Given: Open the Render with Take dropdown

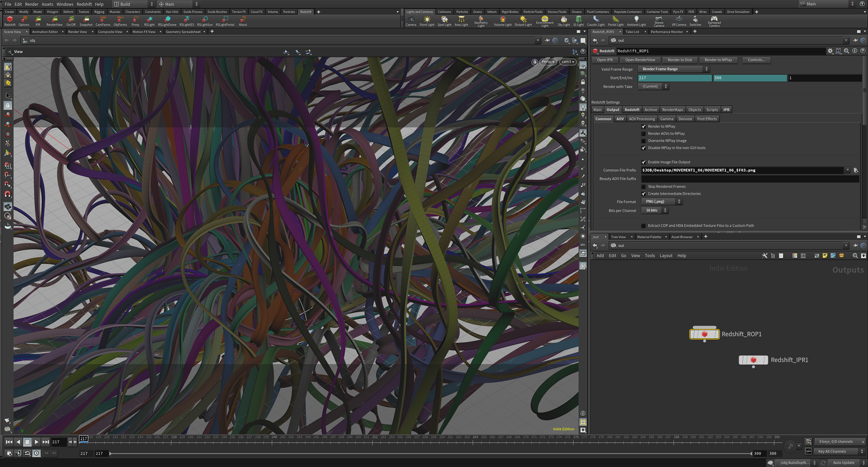Looking at the screenshot, I should click(x=653, y=86).
